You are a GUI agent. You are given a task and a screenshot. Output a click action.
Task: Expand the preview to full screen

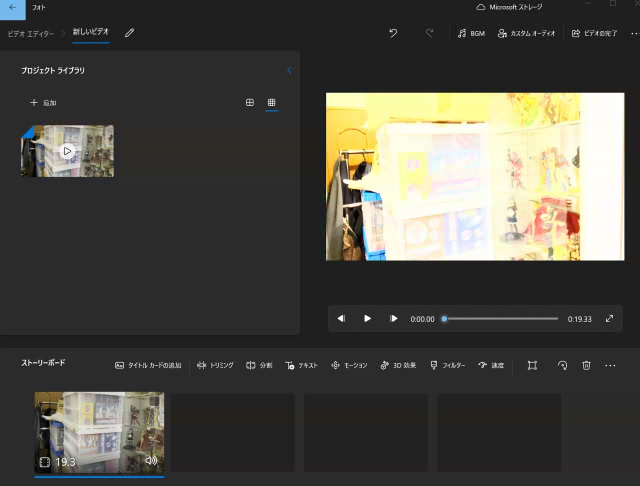coord(609,319)
